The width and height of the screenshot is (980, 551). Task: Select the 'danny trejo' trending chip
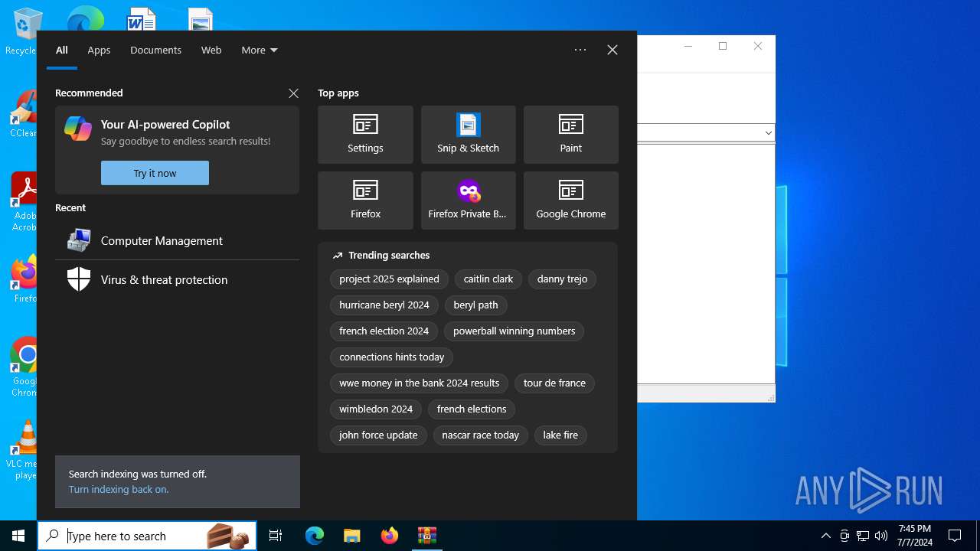tap(562, 279)
